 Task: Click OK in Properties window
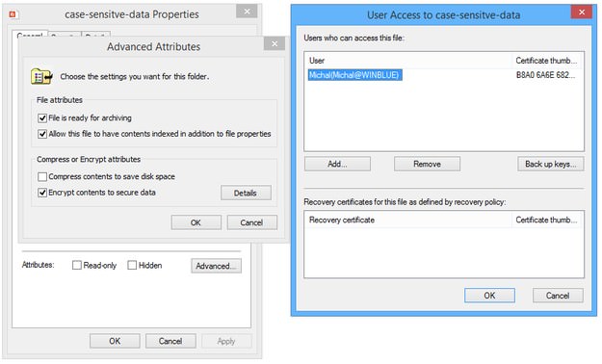click(115, 341)
